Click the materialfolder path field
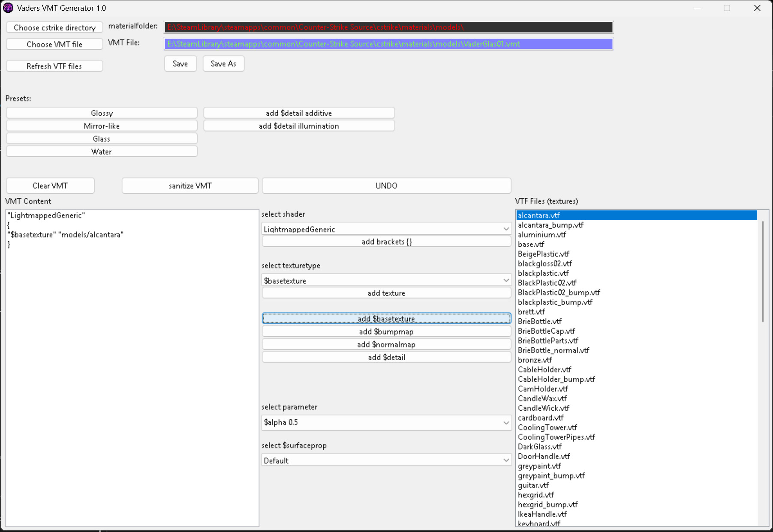 (x=388, y=27)
